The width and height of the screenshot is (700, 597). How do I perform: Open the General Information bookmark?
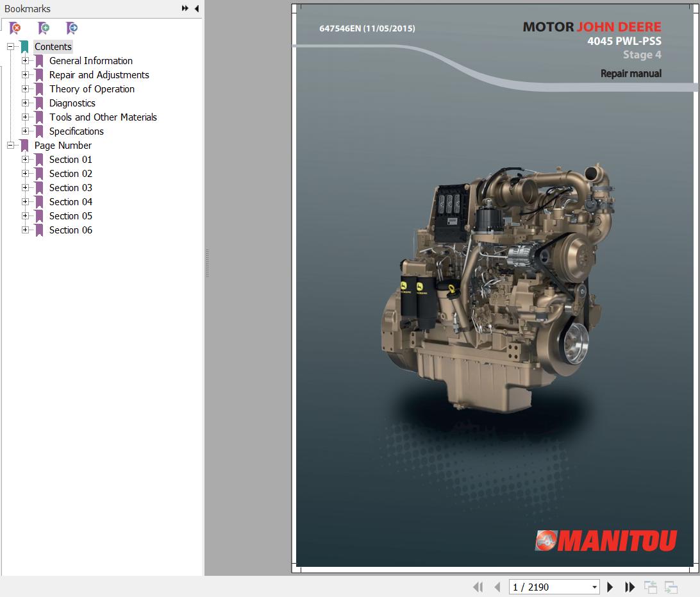[x=90, y=61]
